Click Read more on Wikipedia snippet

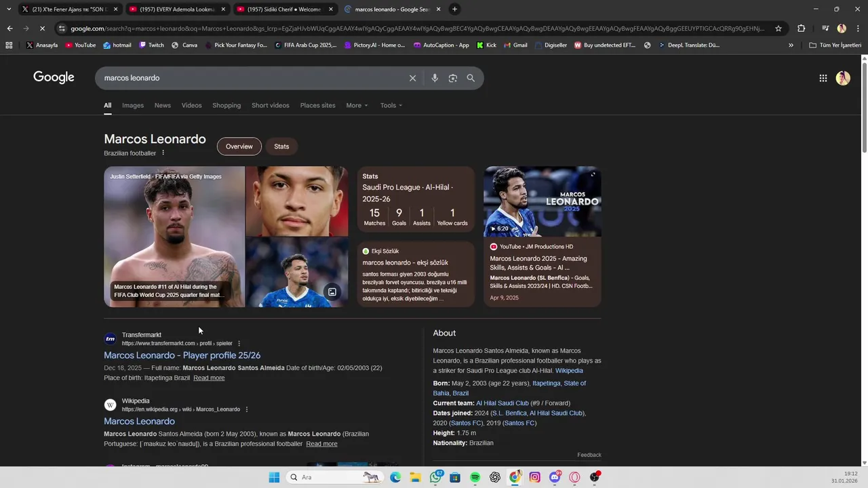pyautogui.click(x=321, y=444)
